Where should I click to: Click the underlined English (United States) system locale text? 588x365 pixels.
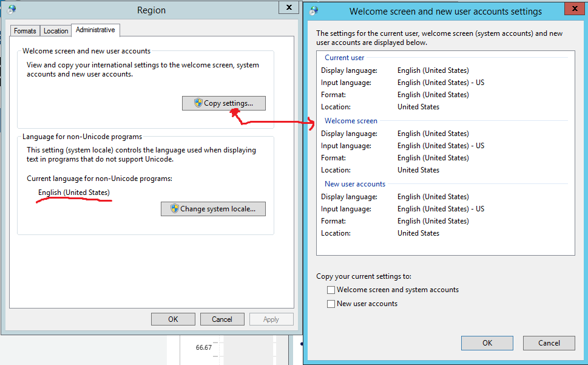coord(74,193)
